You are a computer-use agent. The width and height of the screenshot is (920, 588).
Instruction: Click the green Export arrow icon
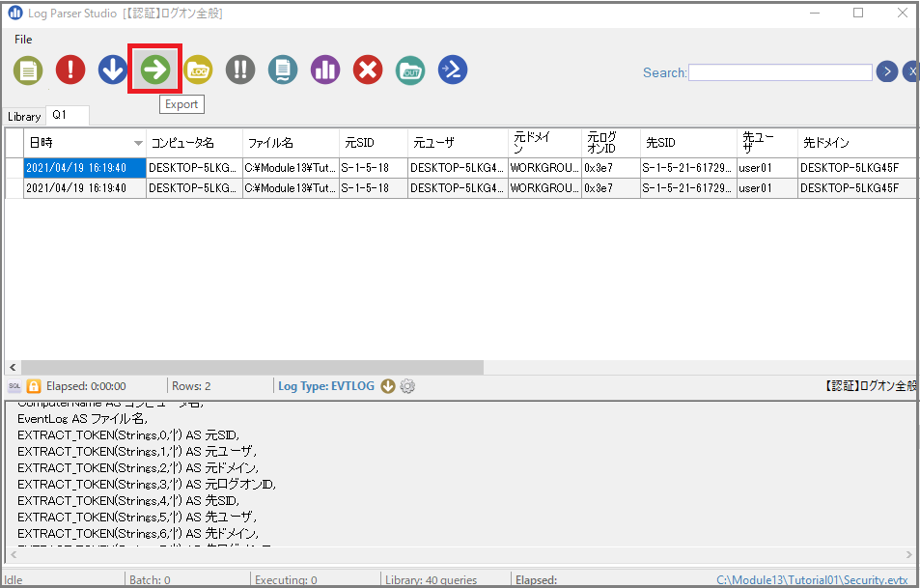pyautogui.click(x=154, y=70)
